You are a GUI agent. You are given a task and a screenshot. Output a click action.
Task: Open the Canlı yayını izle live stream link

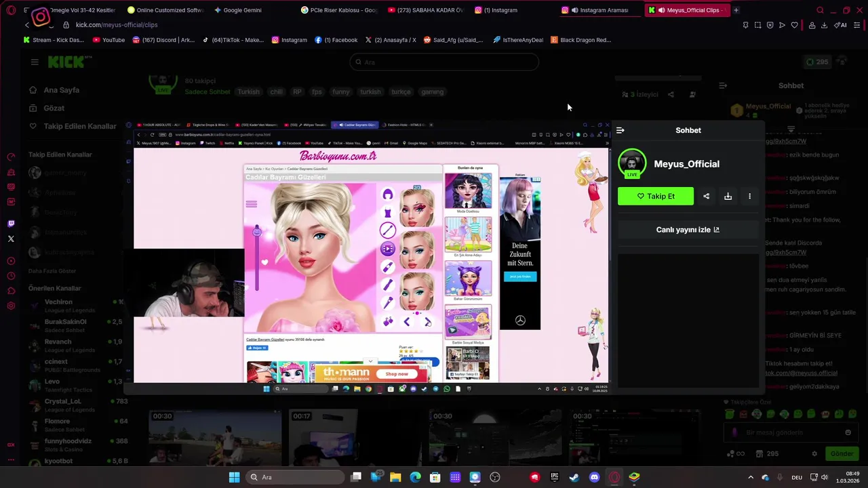click(x=688, y=230)
